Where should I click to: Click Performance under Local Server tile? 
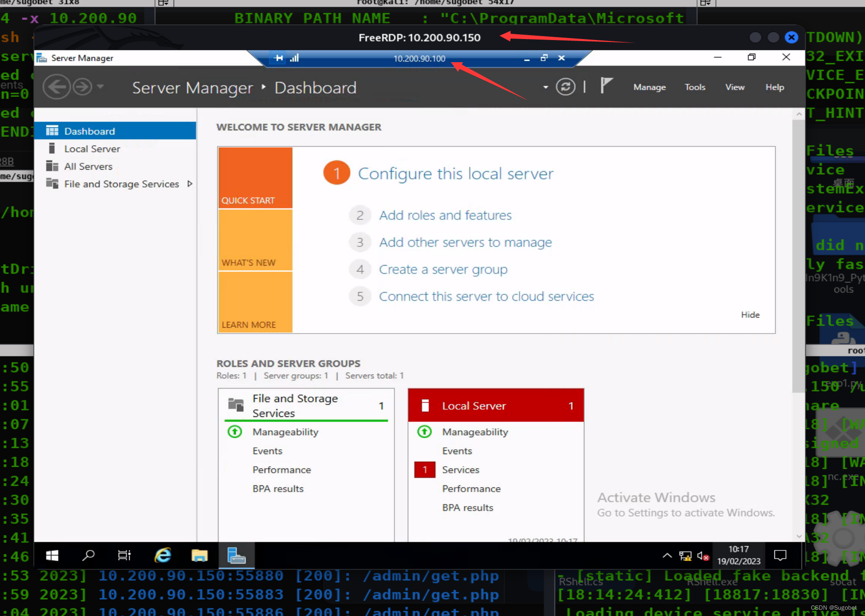pyautogui.click(x=471, y=489)
